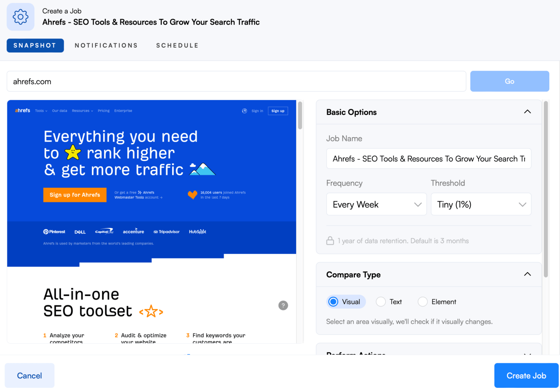The image size is (560, 392).
Task: Select the Element compare type
Action: point(437,302)
